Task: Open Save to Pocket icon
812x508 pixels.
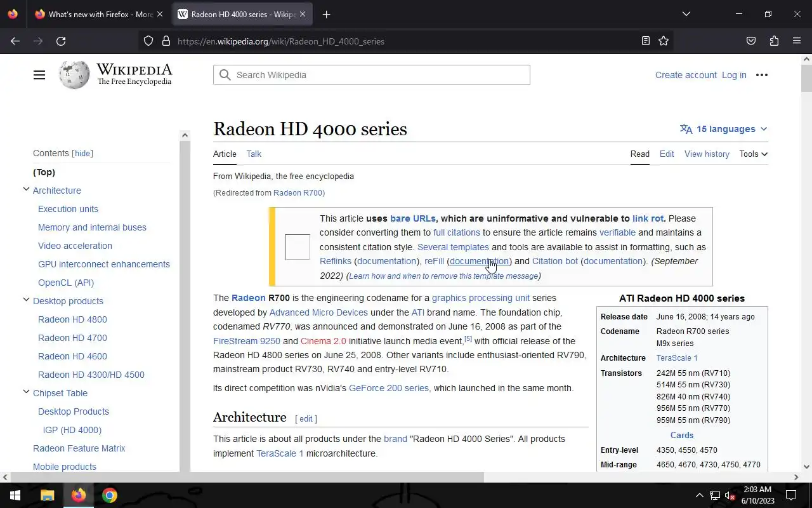Action: (751, 41)
